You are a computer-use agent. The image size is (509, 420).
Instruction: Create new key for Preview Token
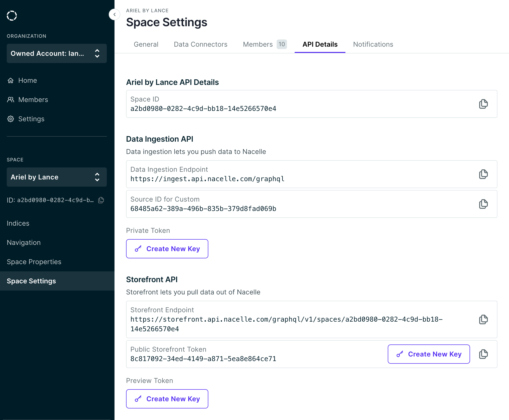(167, 399)
